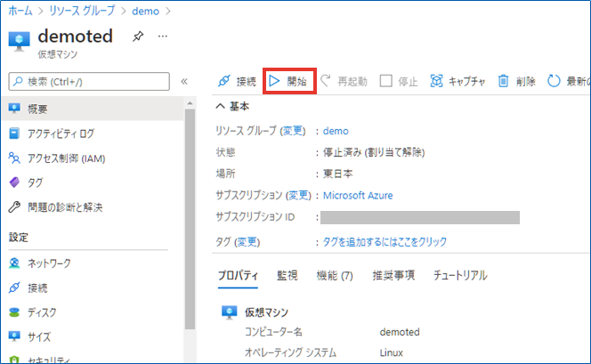The image size is (591, 364).
Task: Click the 仮想マシン properties heading icon
Action: [x=229, y=312]
